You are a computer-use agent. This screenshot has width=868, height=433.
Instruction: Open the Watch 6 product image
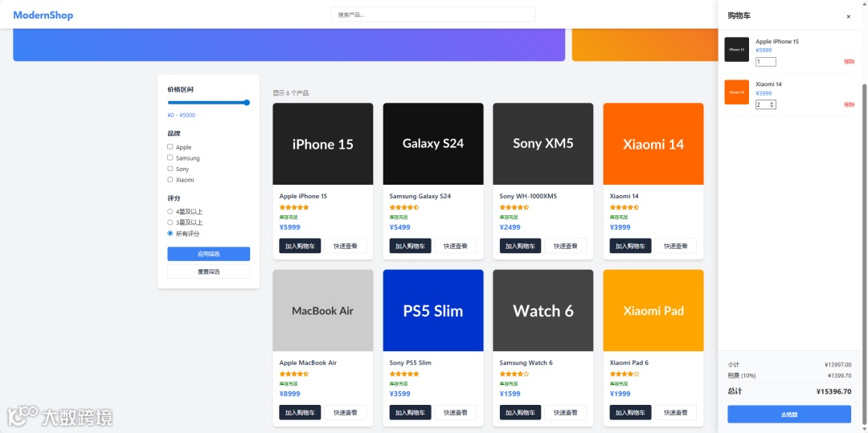(x=543, y=310)
